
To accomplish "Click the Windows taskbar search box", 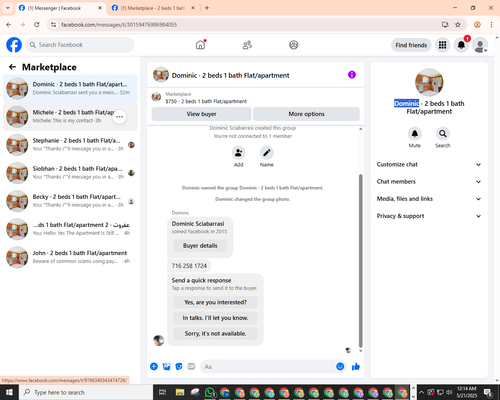I will [x=86, y=392].
